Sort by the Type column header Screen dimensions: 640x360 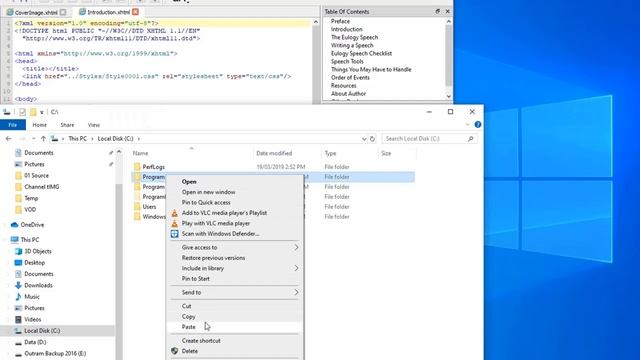pos(330,153)
